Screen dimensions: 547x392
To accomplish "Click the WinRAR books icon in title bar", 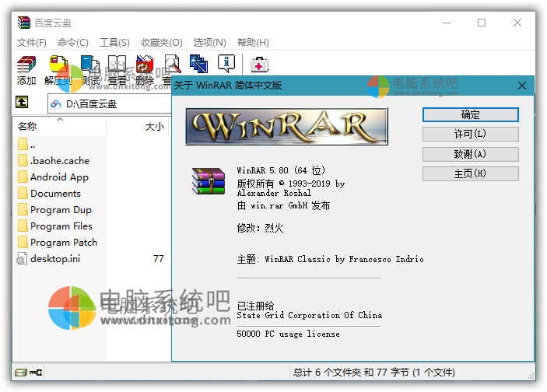I will 24,23.
